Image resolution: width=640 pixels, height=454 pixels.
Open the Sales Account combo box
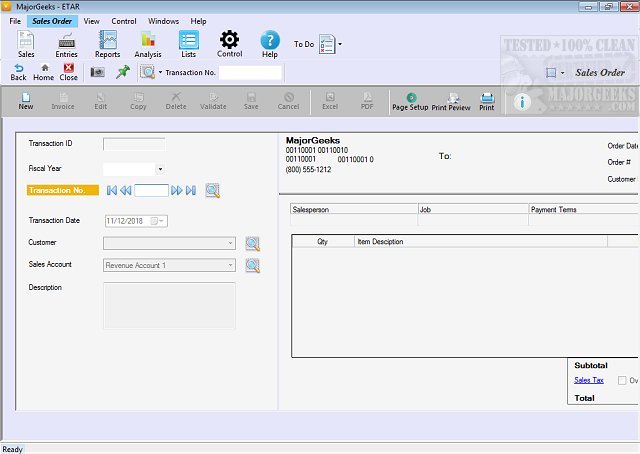pos(169,265)
